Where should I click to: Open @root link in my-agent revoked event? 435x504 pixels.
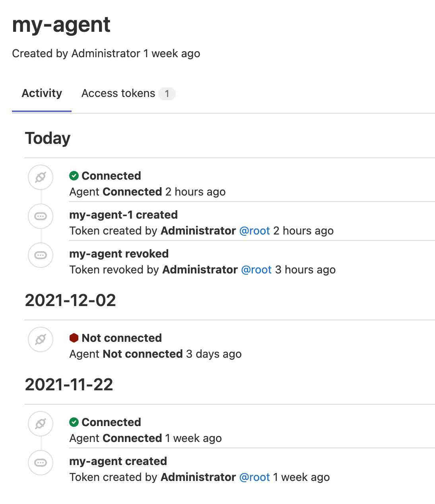[x=256, y=270]
